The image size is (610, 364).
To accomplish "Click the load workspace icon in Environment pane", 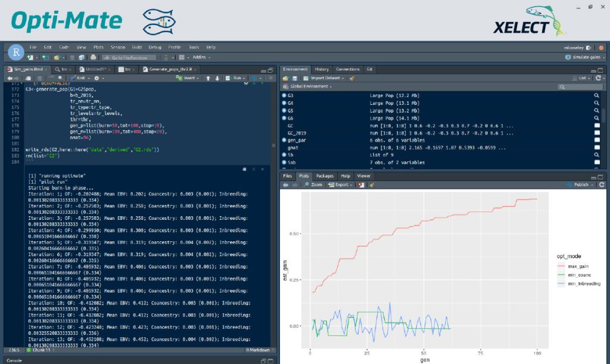I will click(285, 78).
